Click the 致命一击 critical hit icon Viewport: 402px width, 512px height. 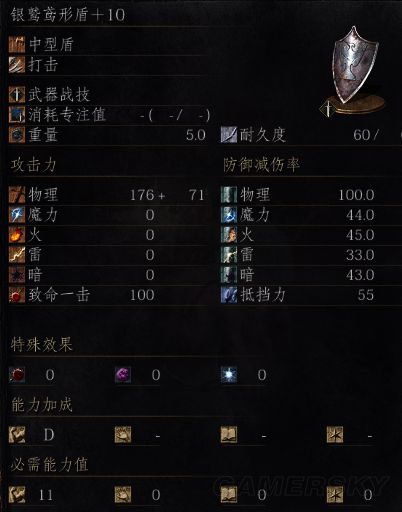(x=17, y=295)
